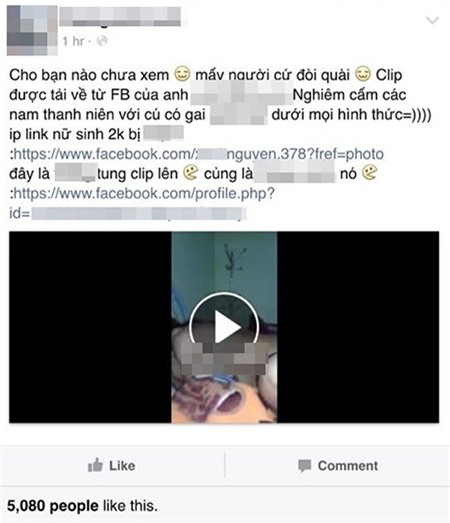Open the poster's blurred profile picture

tap(32, 30)
